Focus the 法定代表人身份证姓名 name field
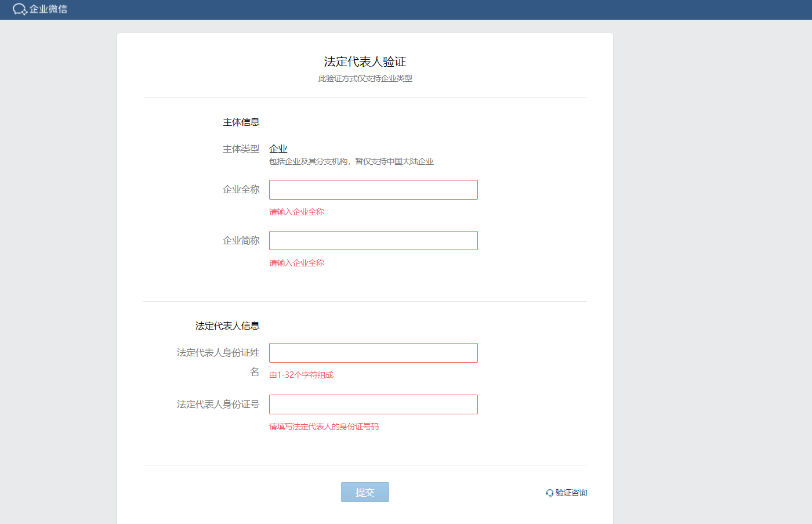812x524 pixels. [x=373, y=352]
